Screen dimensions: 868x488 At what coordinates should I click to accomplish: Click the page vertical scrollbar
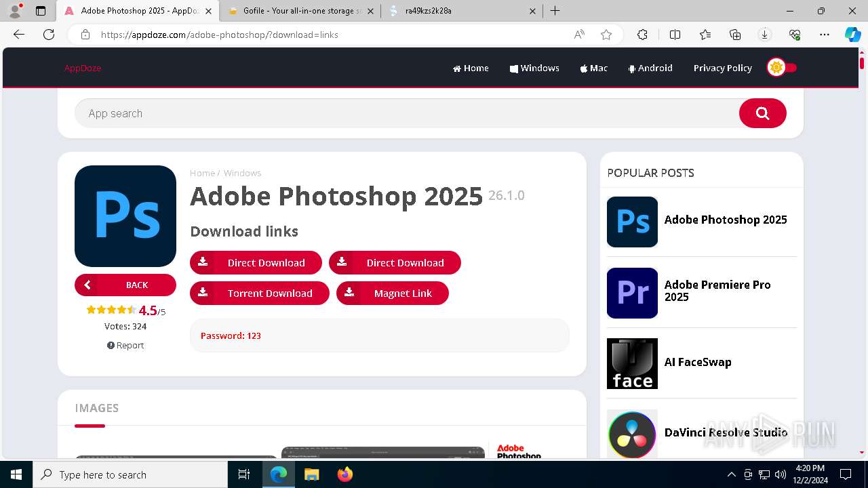point(862,251)
